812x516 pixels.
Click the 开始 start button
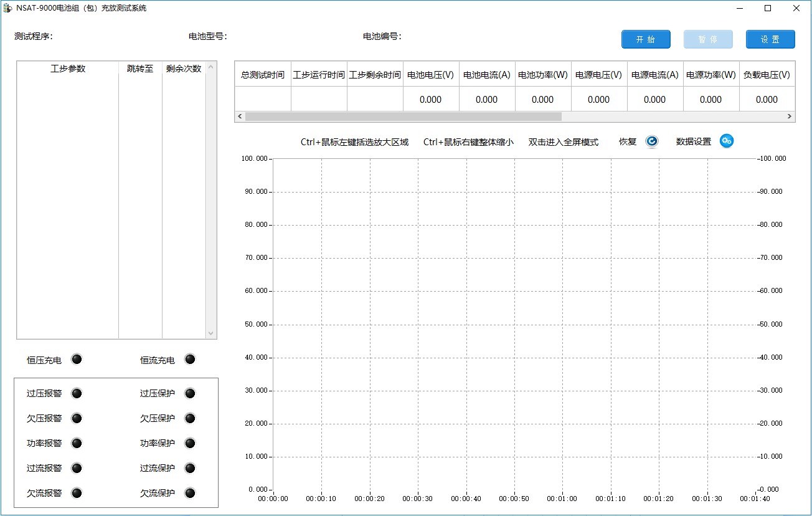point(646,39)
